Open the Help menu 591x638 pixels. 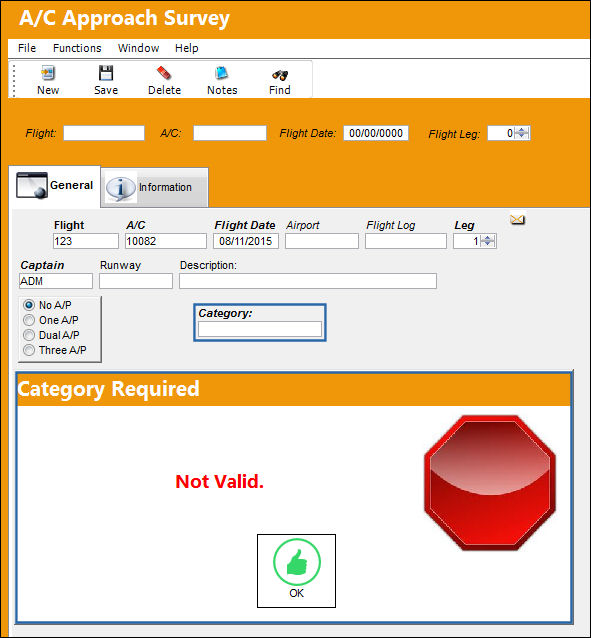(186, 48)
